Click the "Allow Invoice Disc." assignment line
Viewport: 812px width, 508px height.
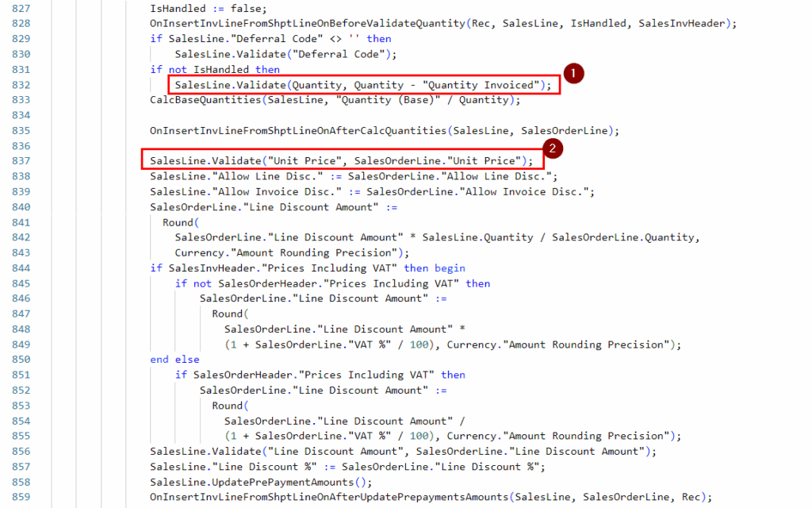pos(372,191)
